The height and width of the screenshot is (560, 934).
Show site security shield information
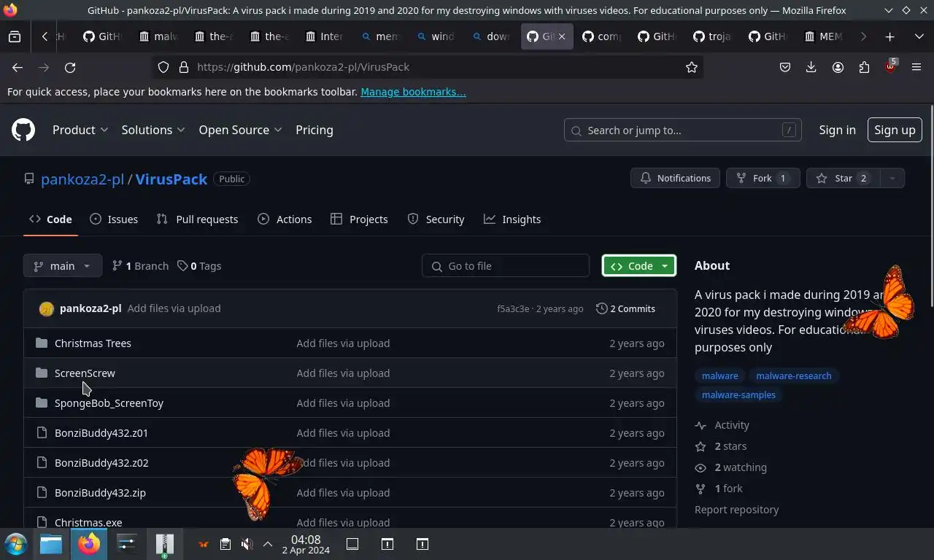pyautogui.click(x=163, y=67)
